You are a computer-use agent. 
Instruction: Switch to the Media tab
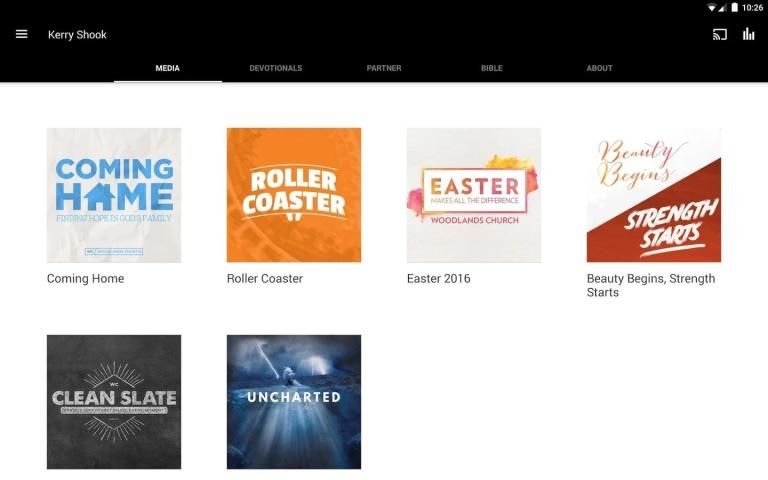click(x=167, y=68)
